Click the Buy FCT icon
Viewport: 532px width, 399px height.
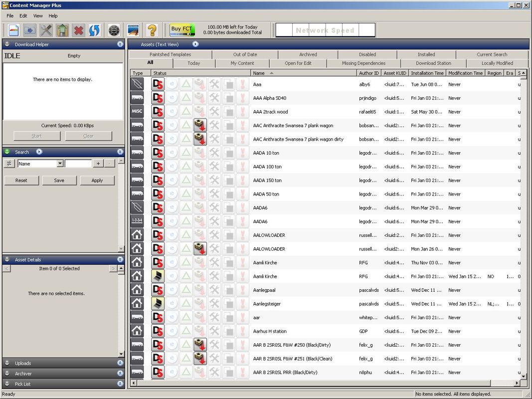pos(181,30)
